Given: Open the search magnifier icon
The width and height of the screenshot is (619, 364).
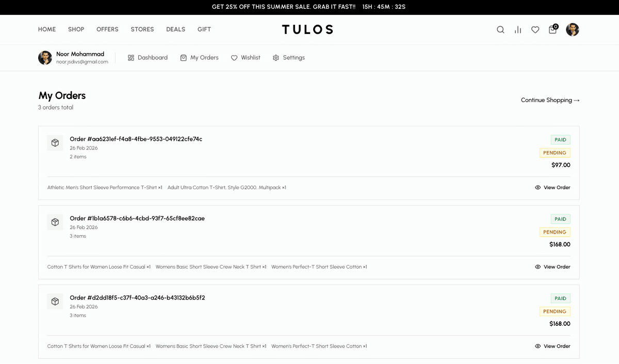Looking at the screenshot, I should coord(500,30).
